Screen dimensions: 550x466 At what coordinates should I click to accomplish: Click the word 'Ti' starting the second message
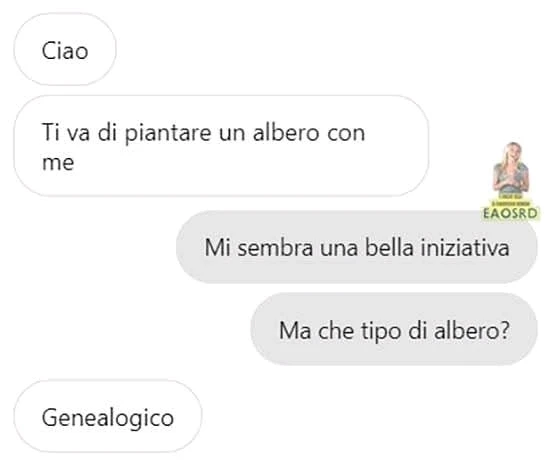pyautogui.click(x=51, y=133)
